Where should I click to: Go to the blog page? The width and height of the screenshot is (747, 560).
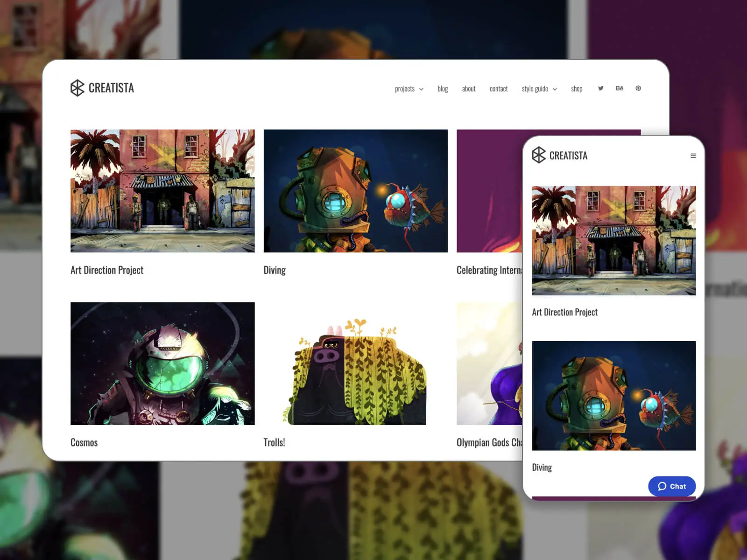[443, 89]
